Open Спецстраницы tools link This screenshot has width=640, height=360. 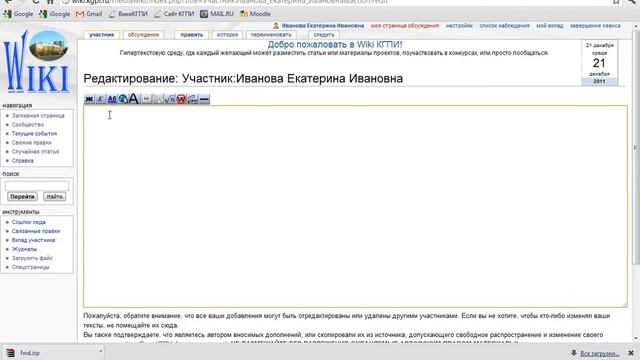click(30, 267)
